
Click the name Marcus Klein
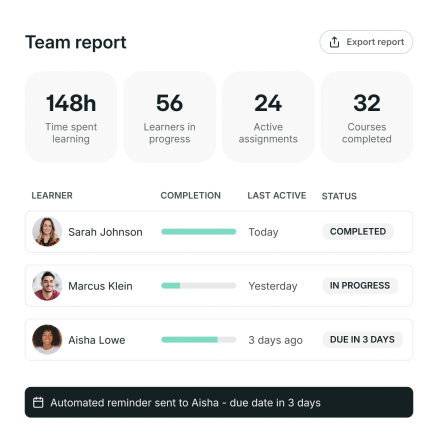click(x=100, y=286)
